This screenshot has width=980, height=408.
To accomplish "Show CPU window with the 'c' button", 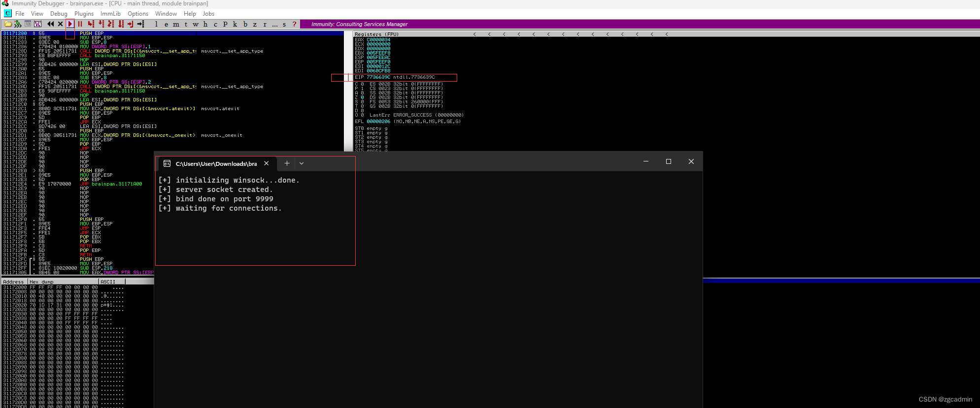I will [x=215, y=24].
